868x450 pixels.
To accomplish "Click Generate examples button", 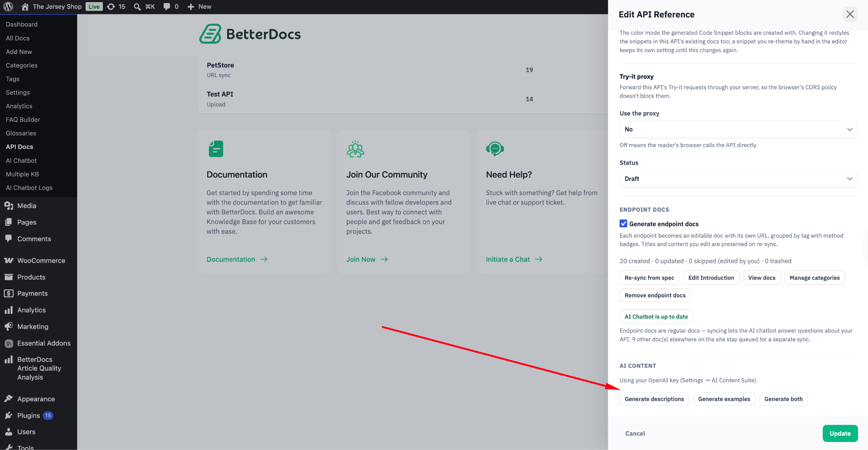I will pos(724,399).
